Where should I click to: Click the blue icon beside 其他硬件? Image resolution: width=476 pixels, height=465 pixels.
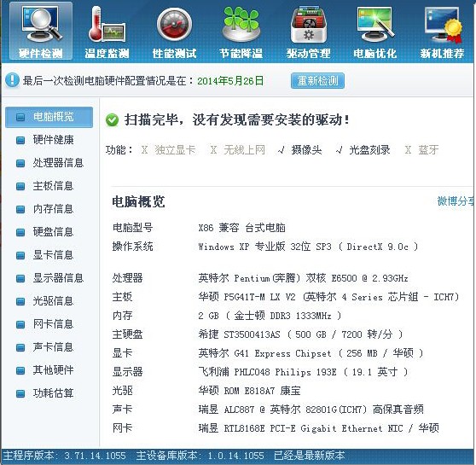click(x=20, y=370)
